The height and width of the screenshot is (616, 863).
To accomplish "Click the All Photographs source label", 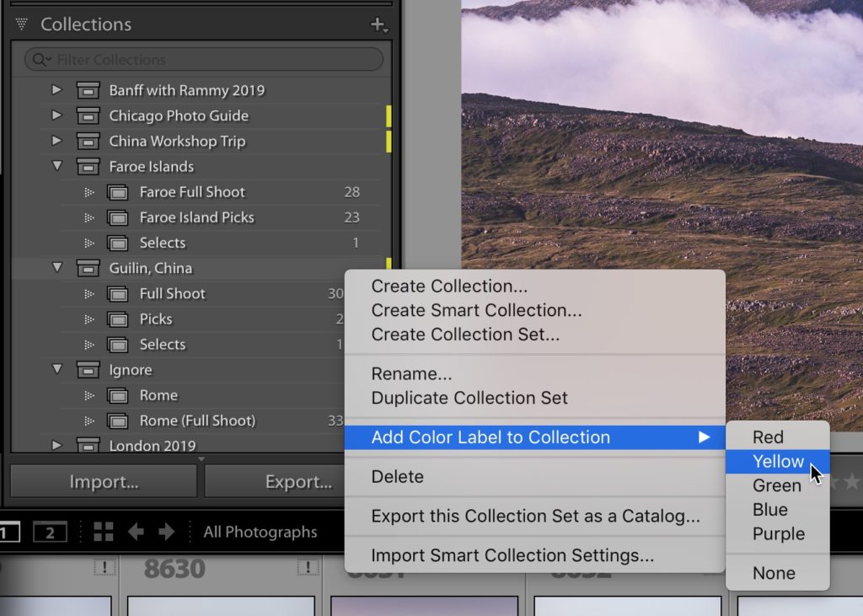I will click(260, 532).
